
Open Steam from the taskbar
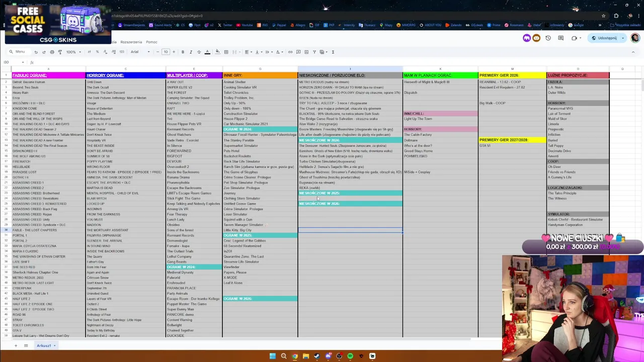tap(317, 356)
